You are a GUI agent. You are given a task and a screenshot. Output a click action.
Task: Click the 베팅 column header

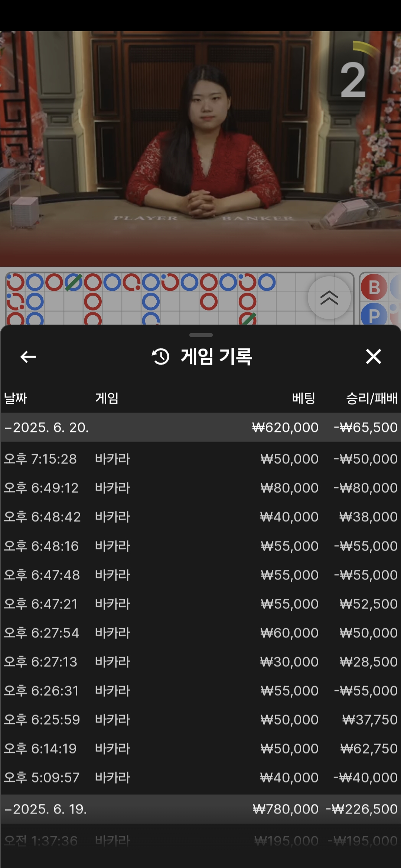pos(303,398)
